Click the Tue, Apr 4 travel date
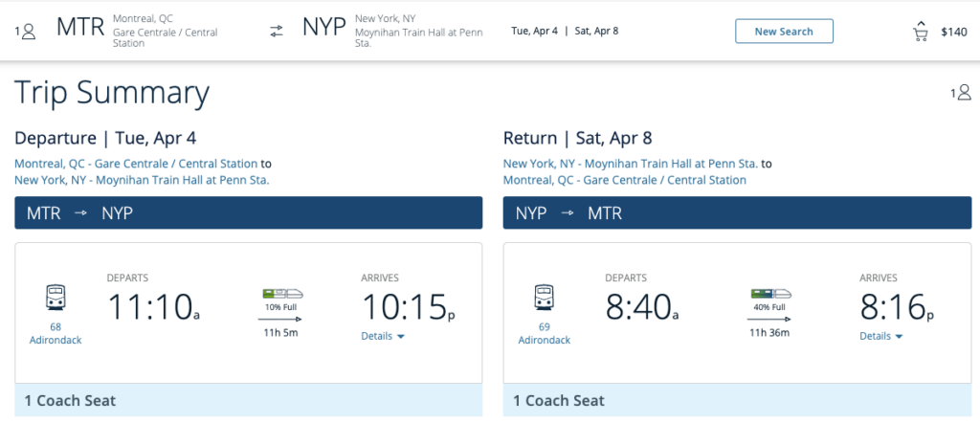This screenshot has height=423, width=980. 534,32
